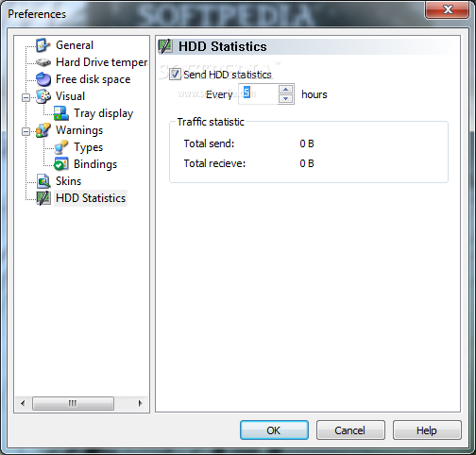Click the Hard Drive temperature drive icon
The image size is (476, 455).
click(43, 62)
